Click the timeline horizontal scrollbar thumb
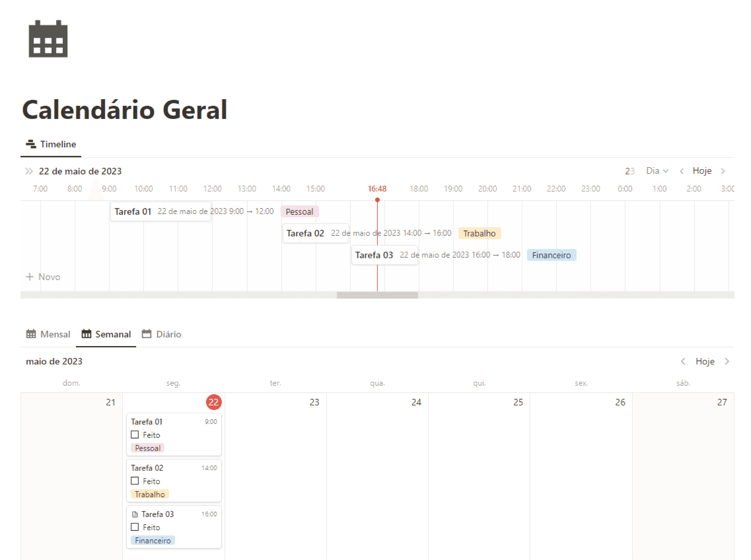751x560 pixels. pos(377,295)
